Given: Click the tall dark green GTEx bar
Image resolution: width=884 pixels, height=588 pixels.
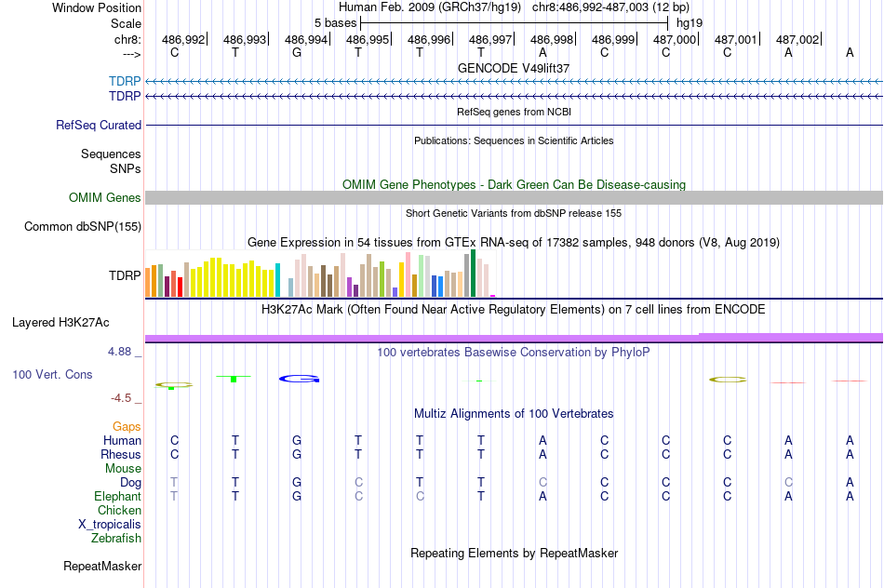Looking at the screenshot, I should point(473,274).
